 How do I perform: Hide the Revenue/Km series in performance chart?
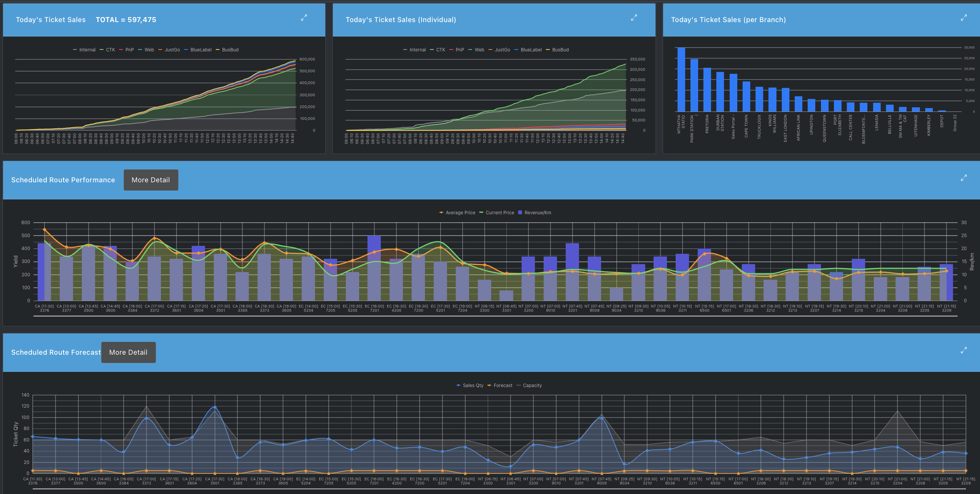[x=537, y=213]
